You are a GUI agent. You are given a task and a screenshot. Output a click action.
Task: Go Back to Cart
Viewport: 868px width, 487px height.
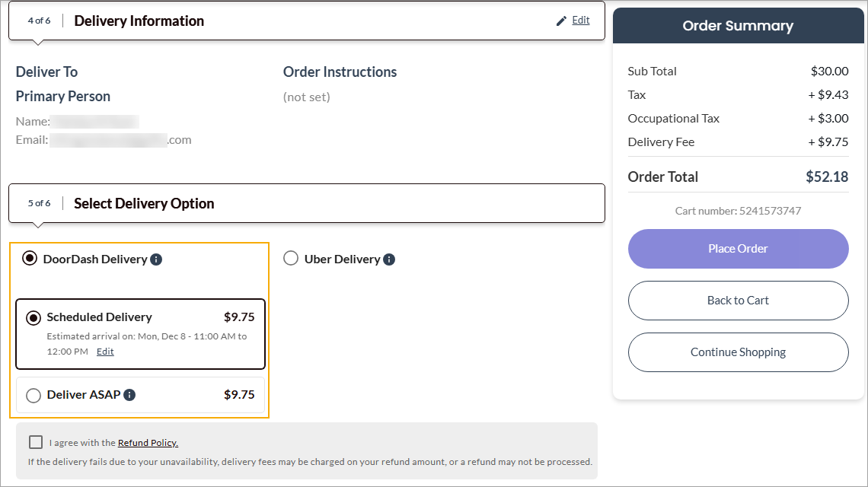(738, 301)
